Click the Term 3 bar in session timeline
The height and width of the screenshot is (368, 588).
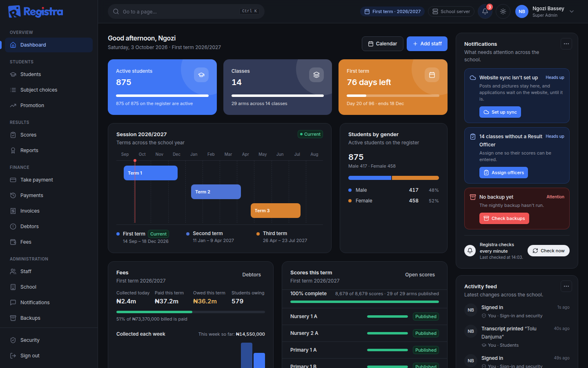click(x=276, y=211)
